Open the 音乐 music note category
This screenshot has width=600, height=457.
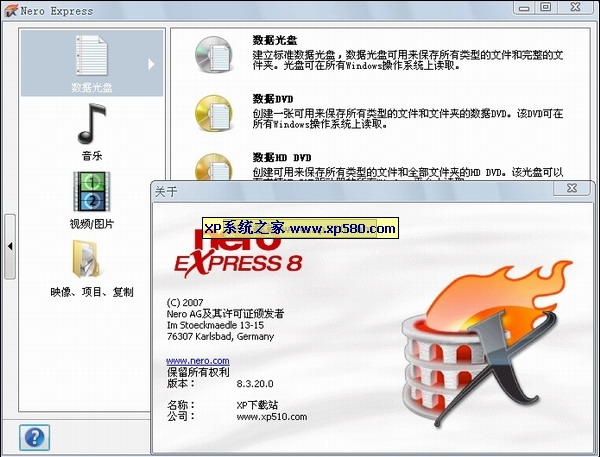click(x=92, y=123)
